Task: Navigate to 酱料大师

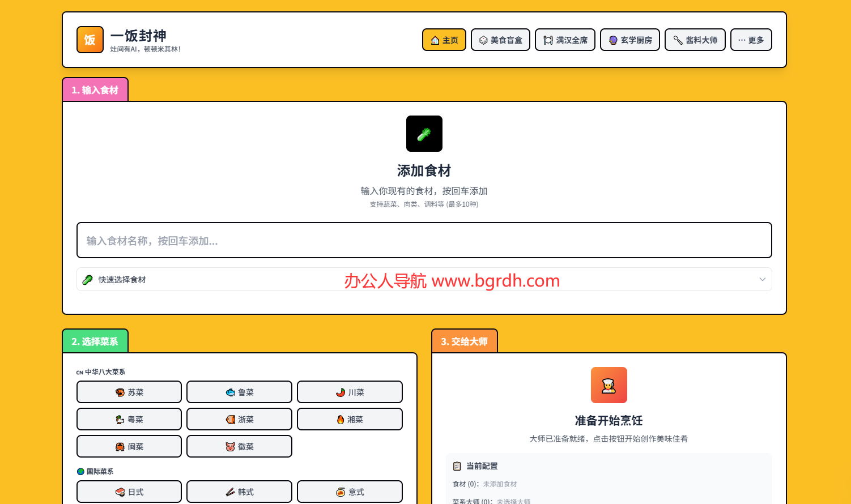Action: click(x=695, y=40)
